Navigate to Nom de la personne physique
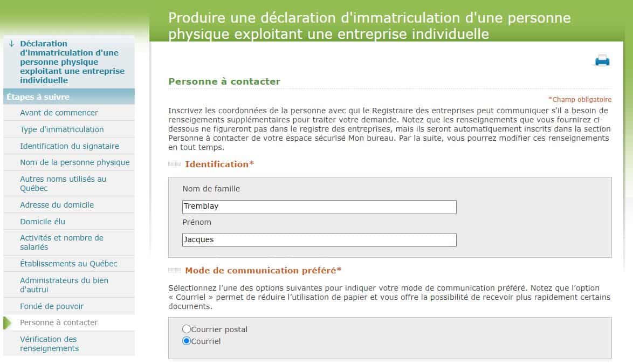 pos(75,162)
